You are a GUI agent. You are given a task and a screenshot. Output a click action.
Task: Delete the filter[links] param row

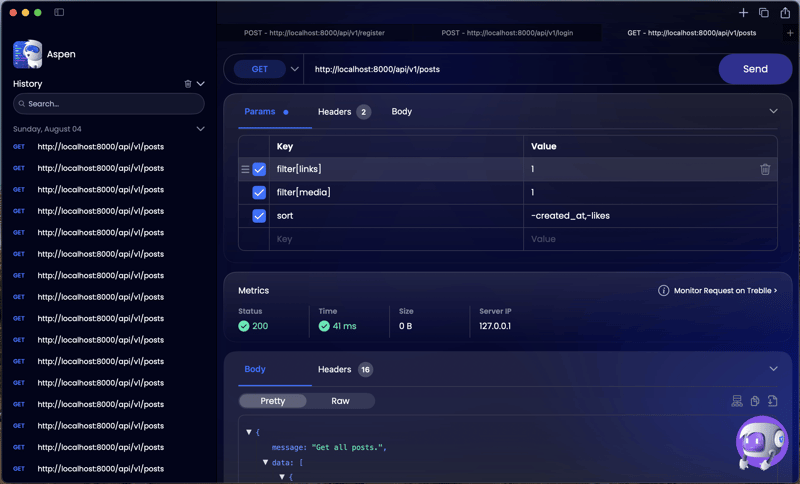point(765,169)
